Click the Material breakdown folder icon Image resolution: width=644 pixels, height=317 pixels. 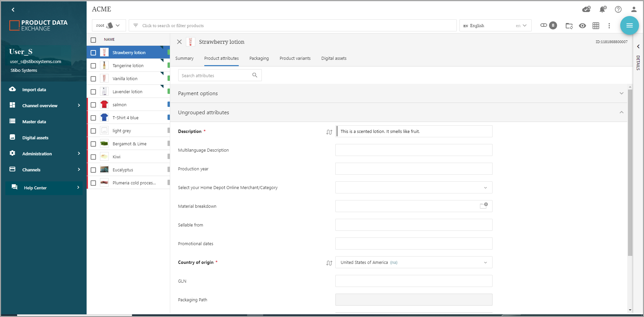(x=484, y=206)
